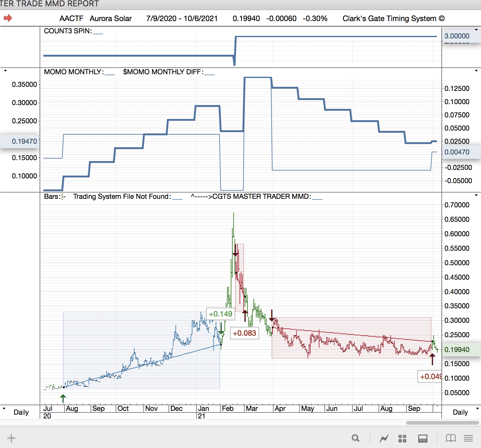Image resolution: width=481 pixels, height=448 pixels.
Task: Expand MOMO MONTHLY right scale dropdown arrow
Action: click(476, 71)
